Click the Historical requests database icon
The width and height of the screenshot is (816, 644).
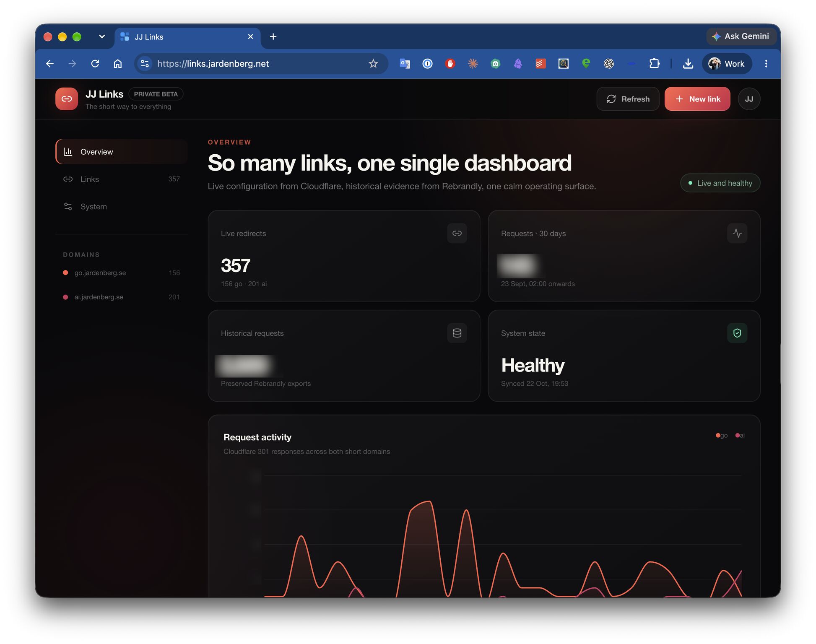[x=457, y=333]
